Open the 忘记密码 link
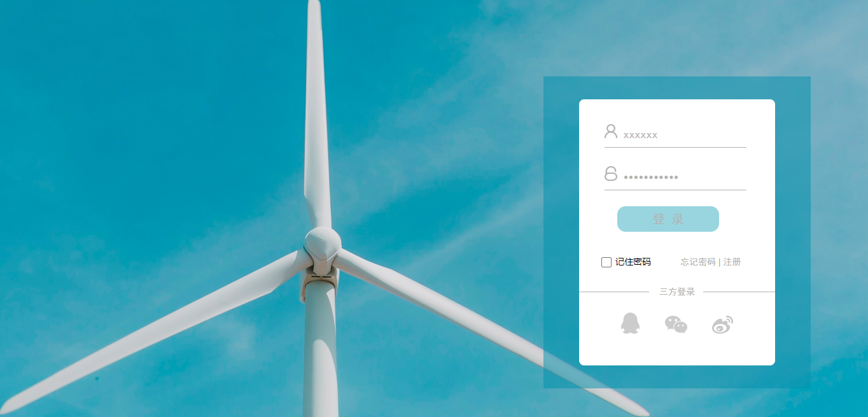This screenshot has width=868, height=417. click(x=698, y=262)
